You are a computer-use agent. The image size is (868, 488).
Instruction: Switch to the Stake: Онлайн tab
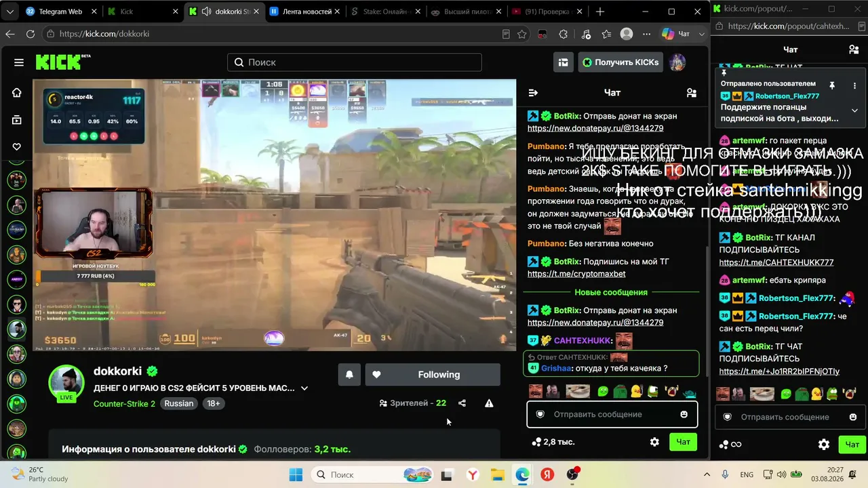pyautogui.click(x=387, y=12)
